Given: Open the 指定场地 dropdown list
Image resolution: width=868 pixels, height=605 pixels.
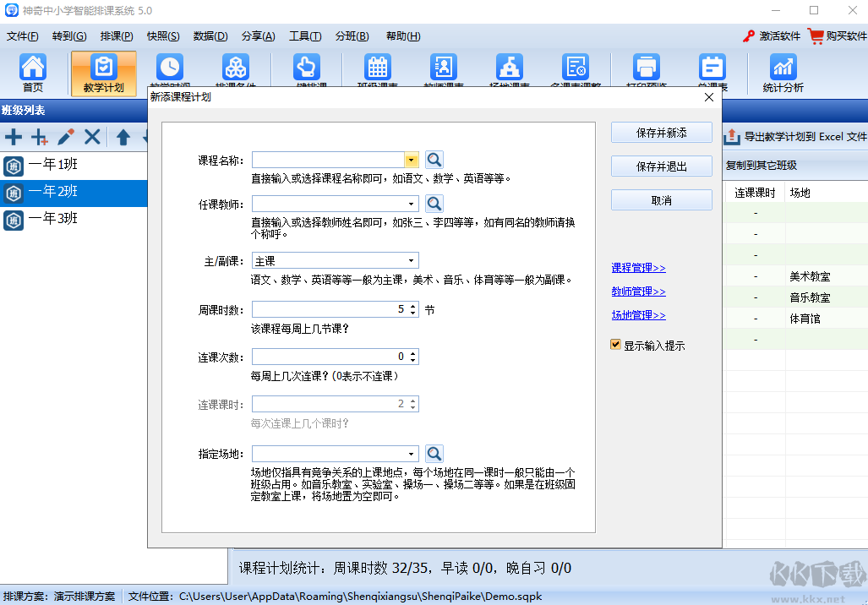Looking at the screenshot, I should pyautogui.click(x=411, y=453).
